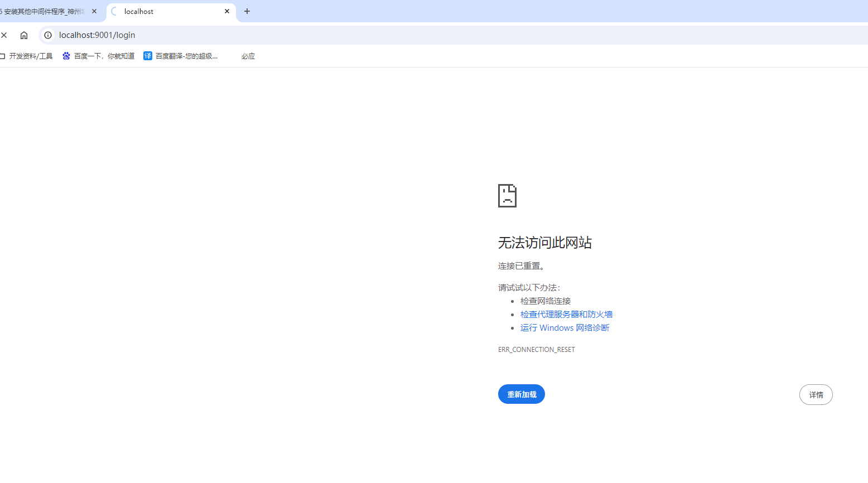This screenshot has width=868, height=483.
Task: Open the 百度一下，你就知道 bookmark
Action: click(104, 56)
